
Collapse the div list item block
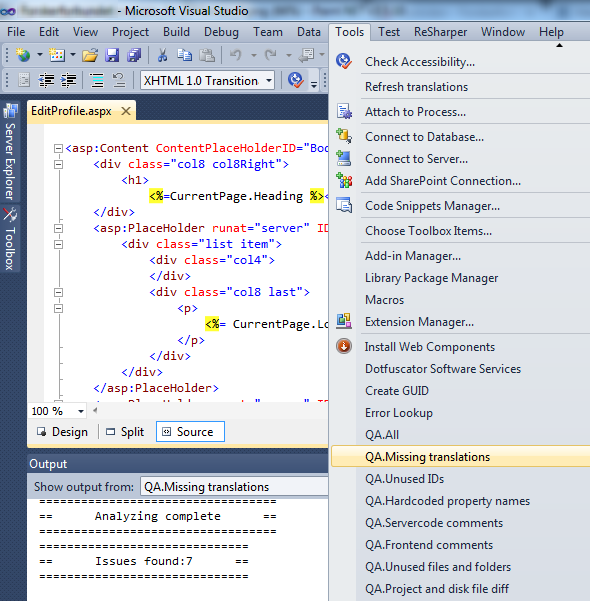58,245
